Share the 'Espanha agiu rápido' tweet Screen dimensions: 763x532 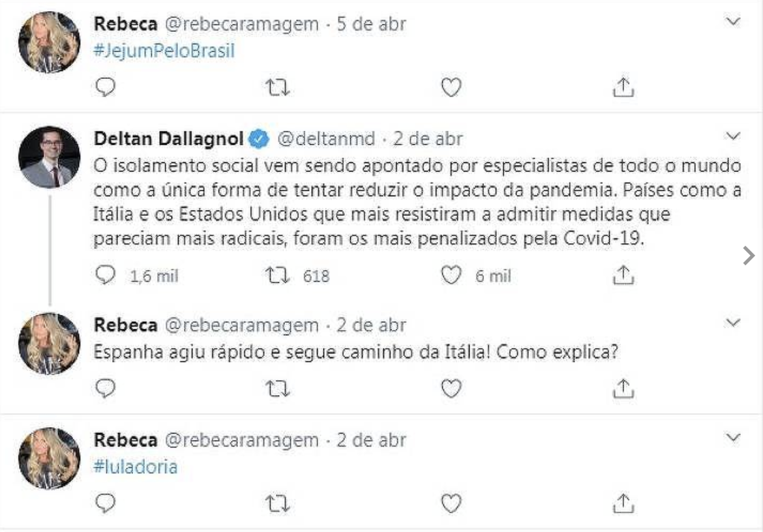tap(624, 389)
